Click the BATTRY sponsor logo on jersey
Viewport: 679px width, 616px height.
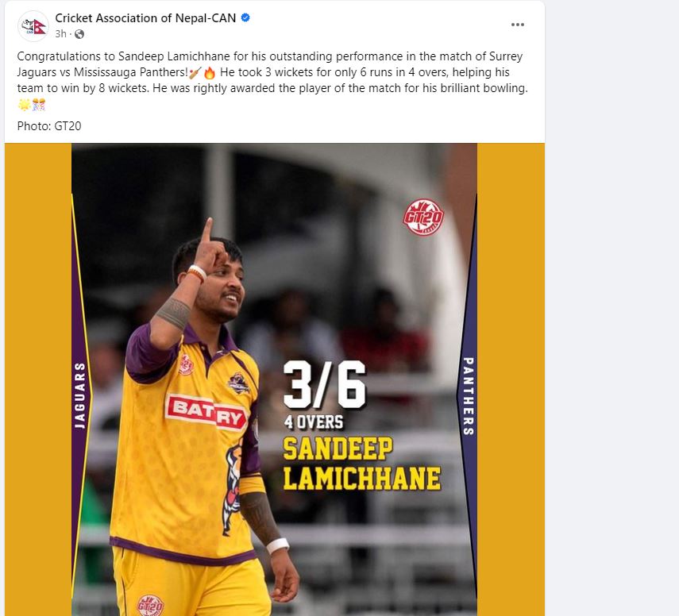pyautogui.click(x=206, y=413)
